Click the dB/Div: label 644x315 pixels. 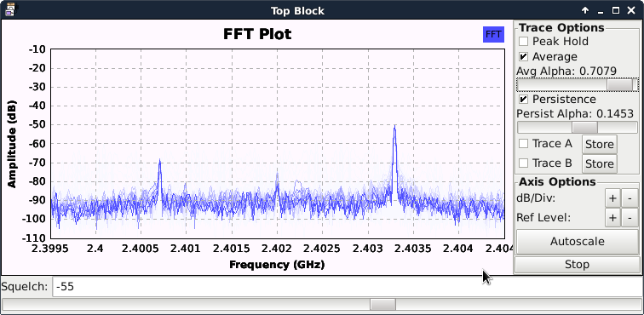click(x=536, y=198)
